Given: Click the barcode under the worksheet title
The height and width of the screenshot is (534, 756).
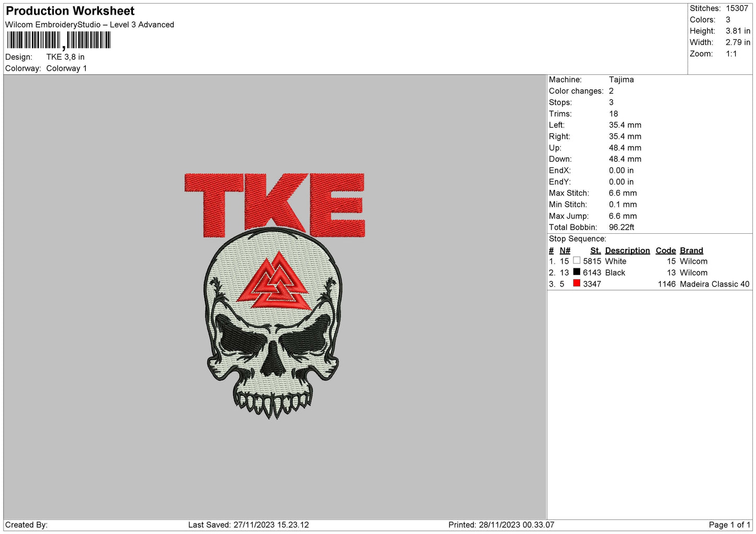Looking at the screenshot, I should coord(59,40).
